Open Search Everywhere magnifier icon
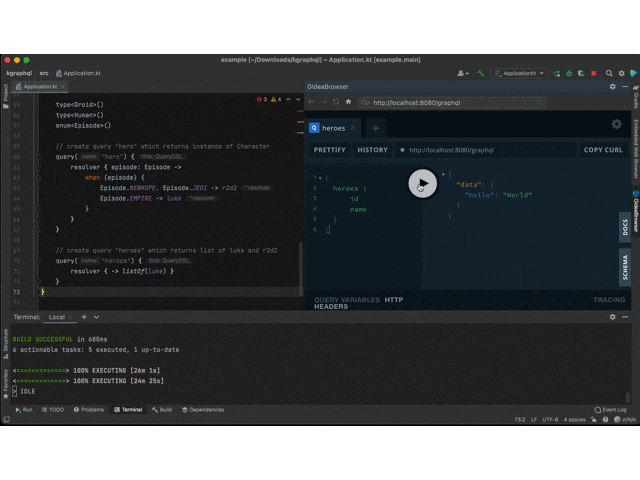 click(x=609, y=73)
